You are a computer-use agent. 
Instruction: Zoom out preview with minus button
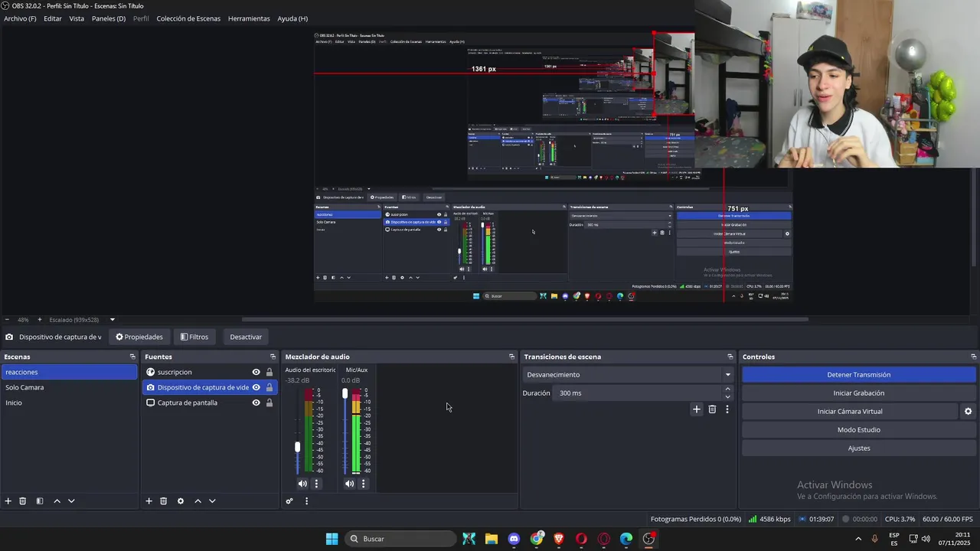pyautogui.click(x=7, y=320)
